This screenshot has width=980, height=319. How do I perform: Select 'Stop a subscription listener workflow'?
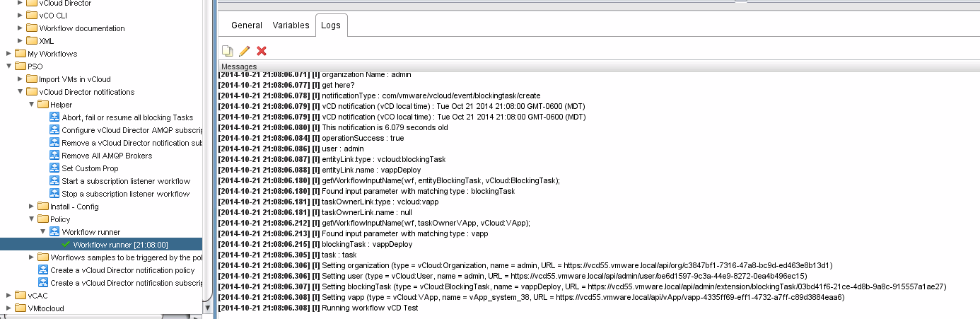(125, 194)
